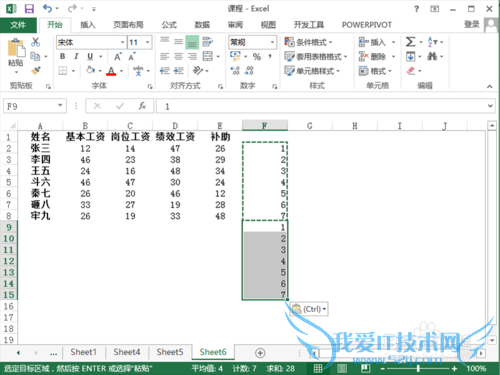Click the AutoSum sigma icon

tap(410, 42)
